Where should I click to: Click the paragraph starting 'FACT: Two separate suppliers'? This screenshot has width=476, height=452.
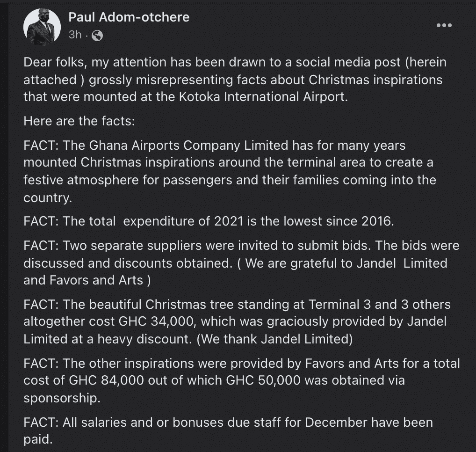(241, 263)
